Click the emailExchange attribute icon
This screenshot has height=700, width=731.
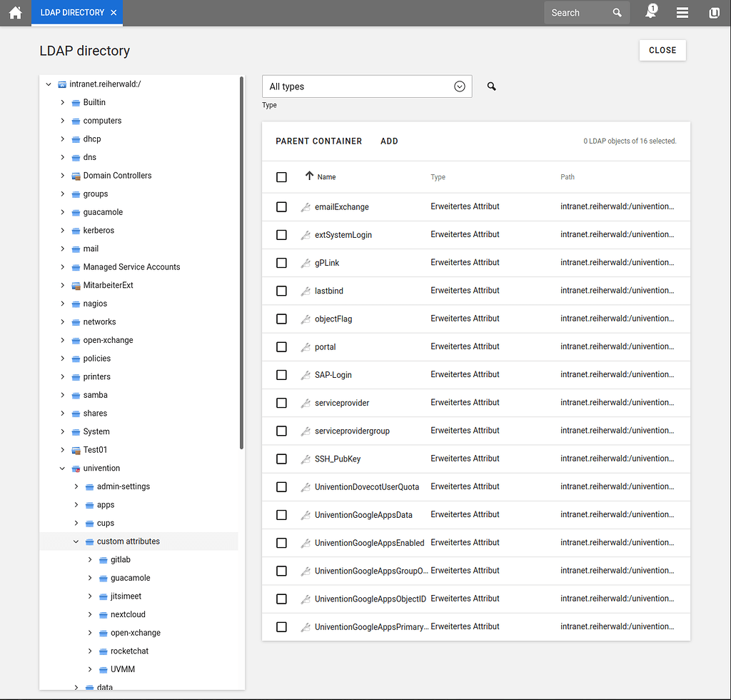tap(306, 207)
